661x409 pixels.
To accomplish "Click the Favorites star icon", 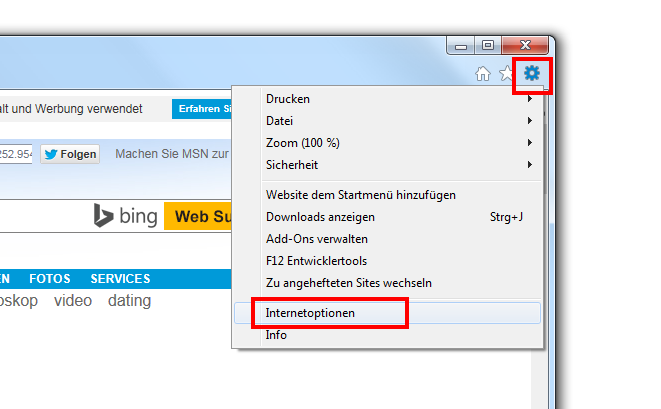I will [x=505, y=73].
